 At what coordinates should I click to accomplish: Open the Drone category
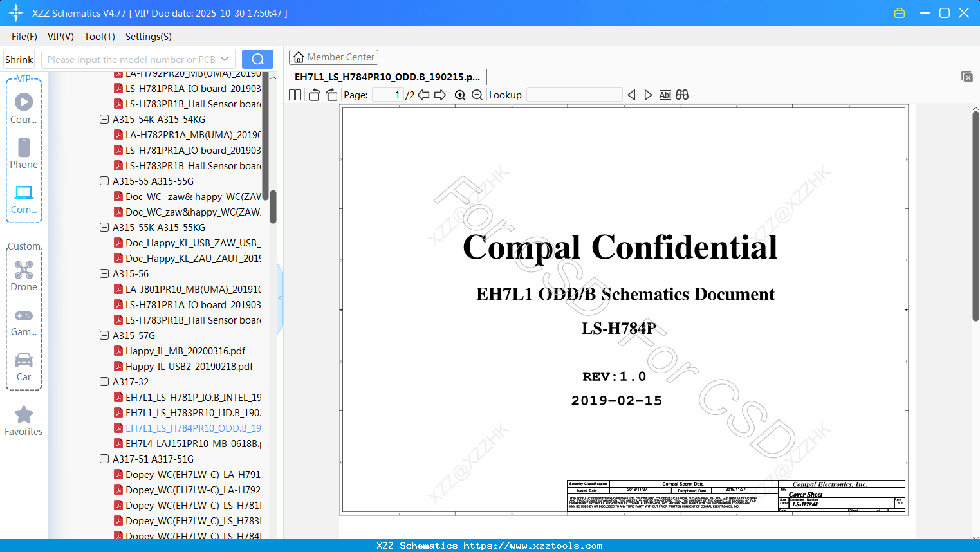point(24,276)
